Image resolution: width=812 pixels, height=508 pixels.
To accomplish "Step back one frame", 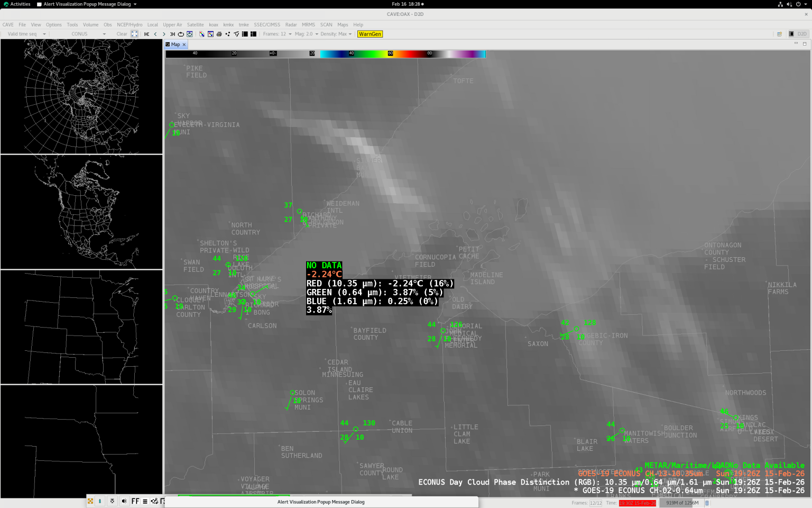I will 155,34.
